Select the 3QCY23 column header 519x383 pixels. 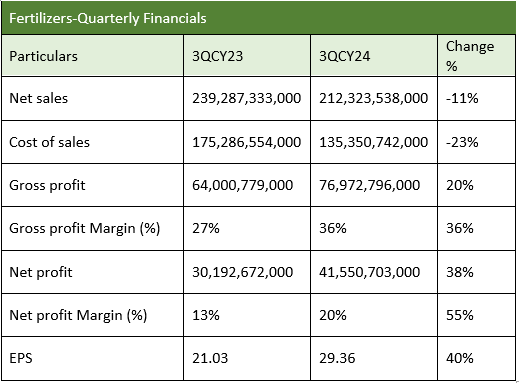coord(247,56)
